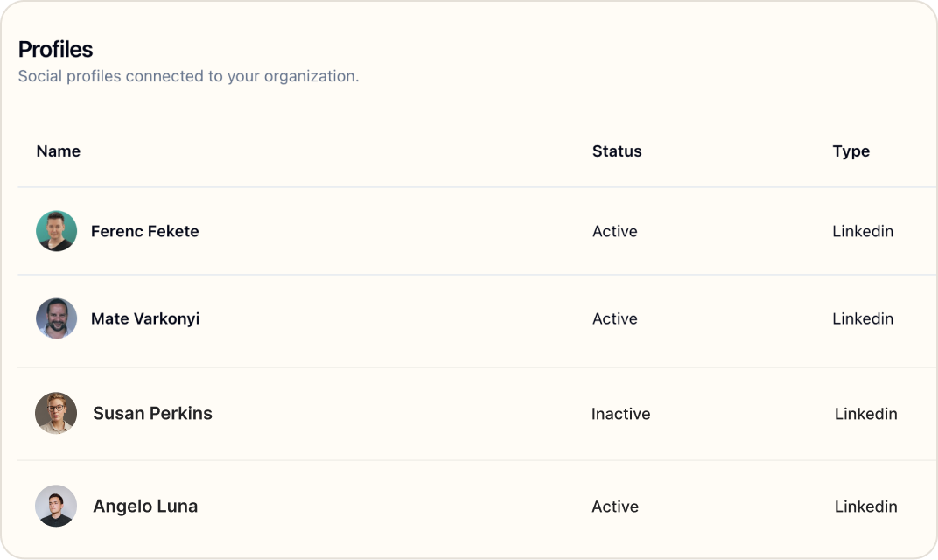Click the Active status of Mate Varkonyi
Image resolution: width=938 pixels, height=560 pixels.
615,318
